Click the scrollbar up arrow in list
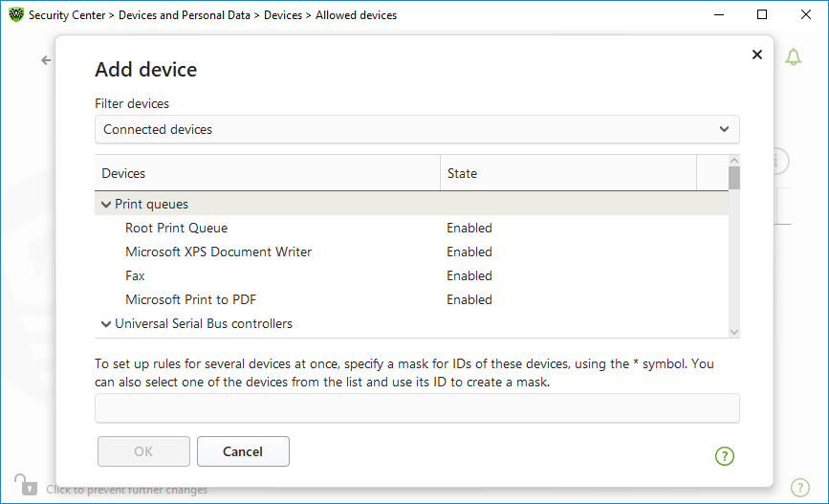 coord(733,161)
